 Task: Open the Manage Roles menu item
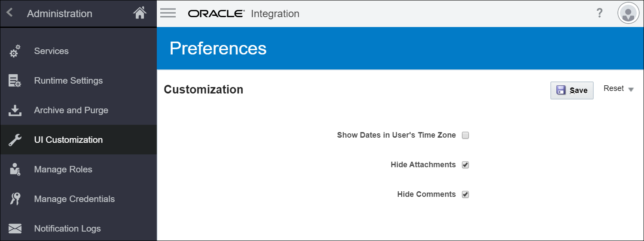(63, 169)
